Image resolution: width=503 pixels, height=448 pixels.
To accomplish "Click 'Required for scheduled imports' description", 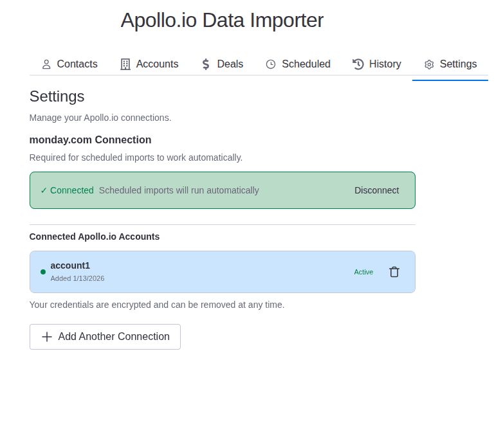I will (136, 157).
